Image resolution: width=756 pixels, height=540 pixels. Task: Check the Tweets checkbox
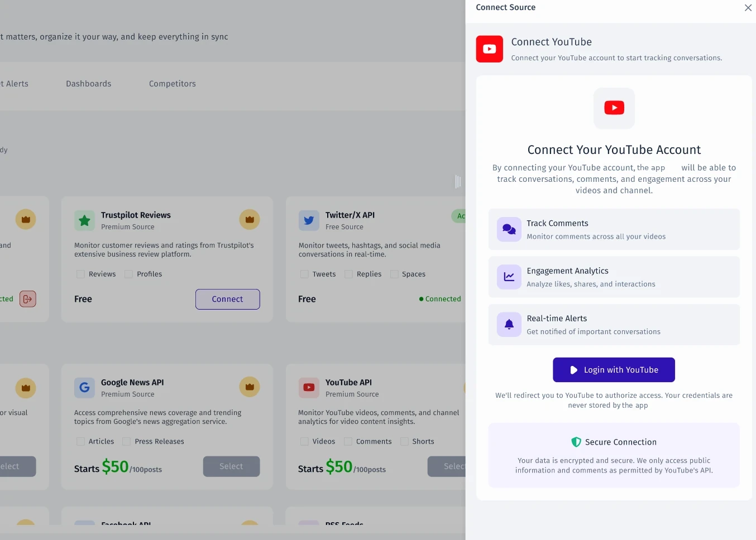pos(304,274)
